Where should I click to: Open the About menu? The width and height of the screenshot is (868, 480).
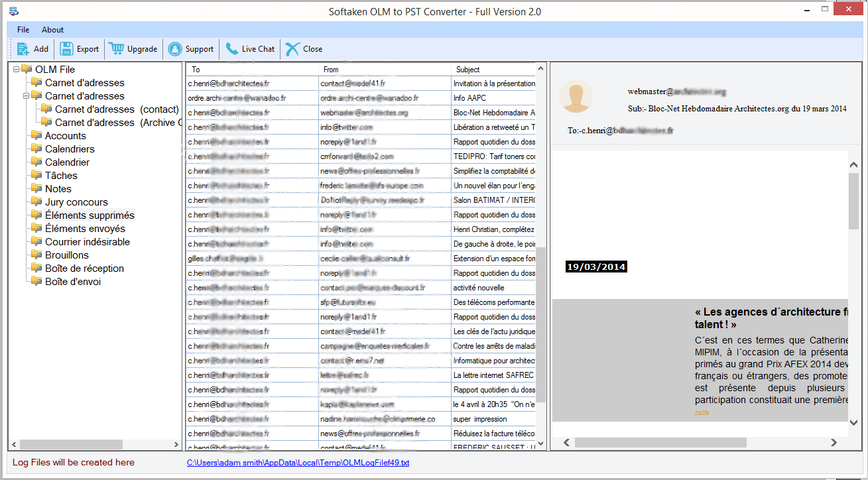tap(52, 30)
